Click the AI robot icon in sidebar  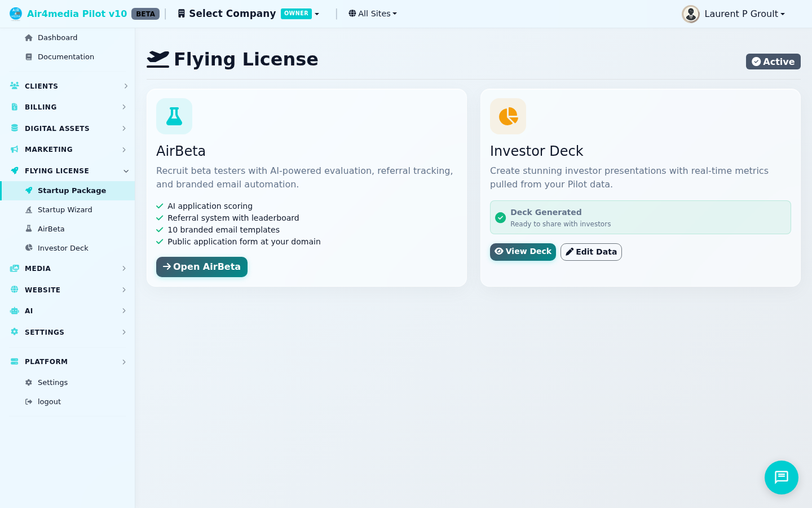click(x=14, y=310)
